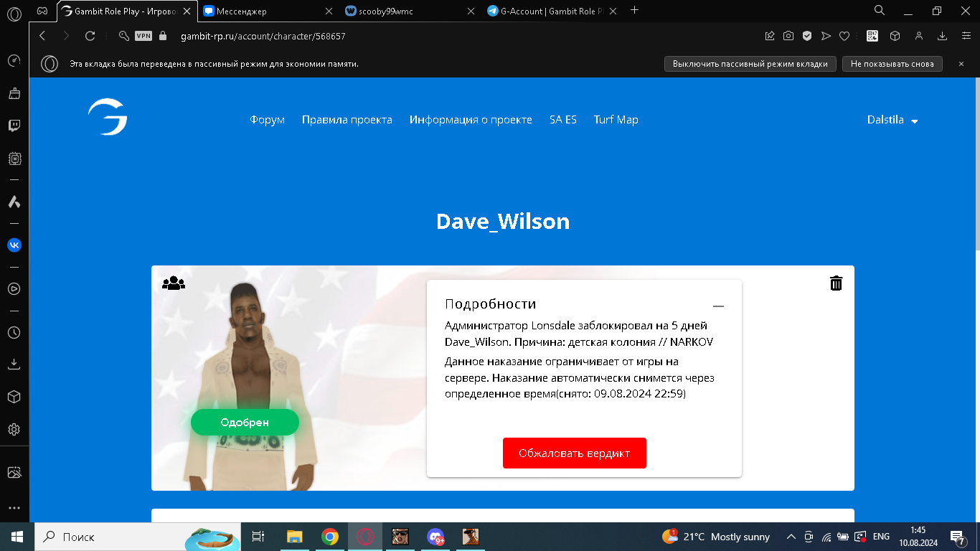Viewport: 980px width, 551px height.
Task: Open the Форум menu item
Action: (x=267, y=120)
